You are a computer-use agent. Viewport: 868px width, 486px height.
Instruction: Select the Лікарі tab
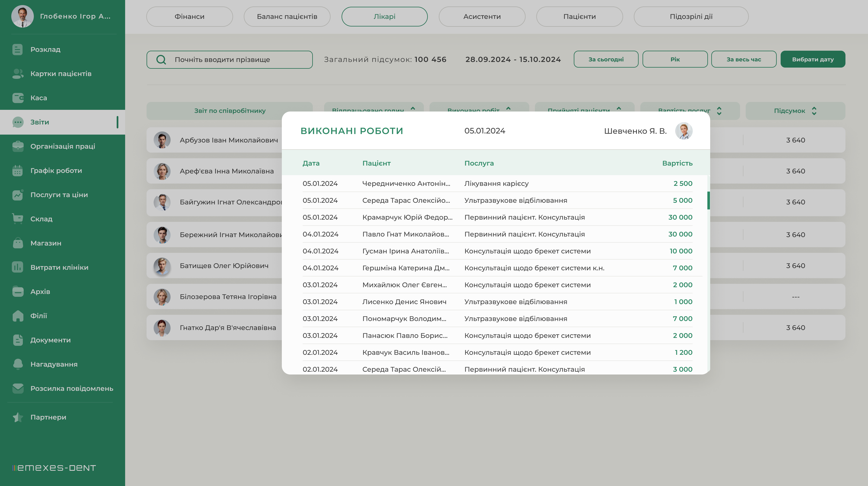click(384, 17)
